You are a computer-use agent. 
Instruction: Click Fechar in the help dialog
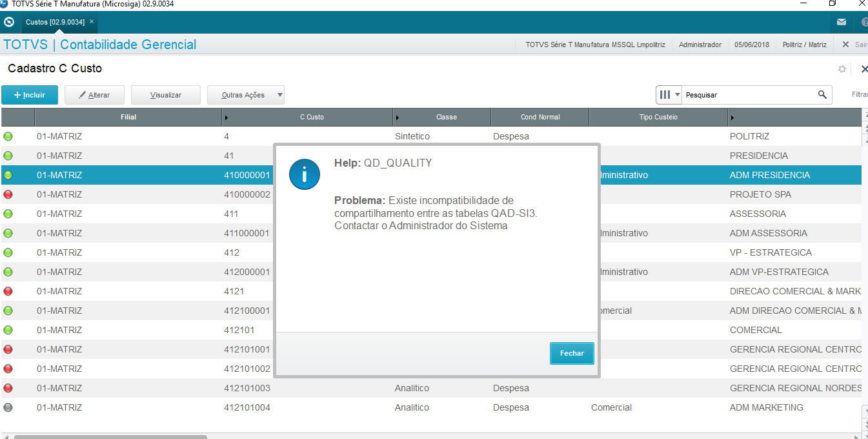click(x=572, y=353)
